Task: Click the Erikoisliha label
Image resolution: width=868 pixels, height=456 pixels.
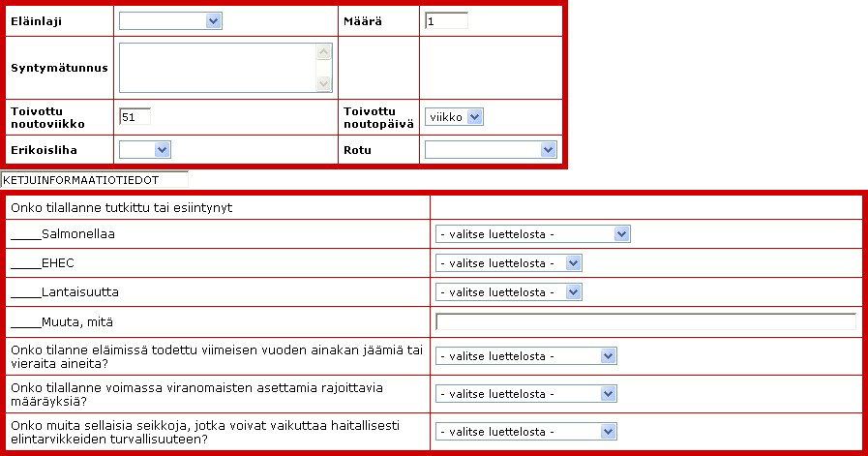Action: click(x=44, y=150)
